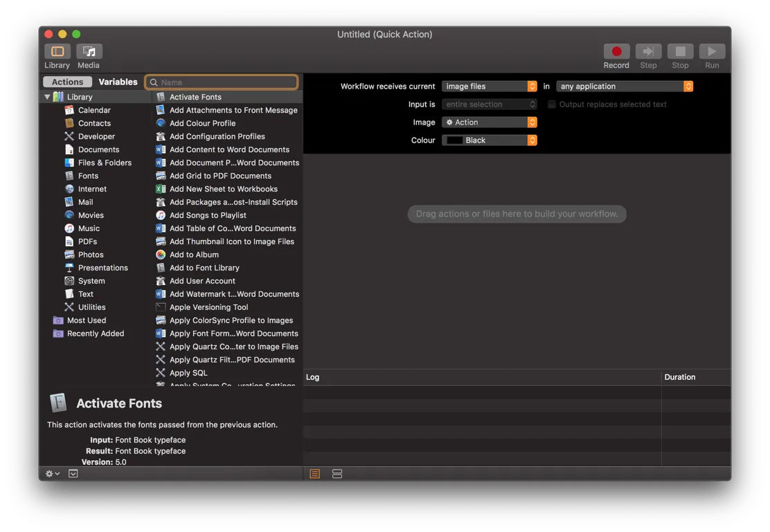Open the Media browser button
This screenshot has height=532, width=770.
pyautogui.click(x=89, y=51)
